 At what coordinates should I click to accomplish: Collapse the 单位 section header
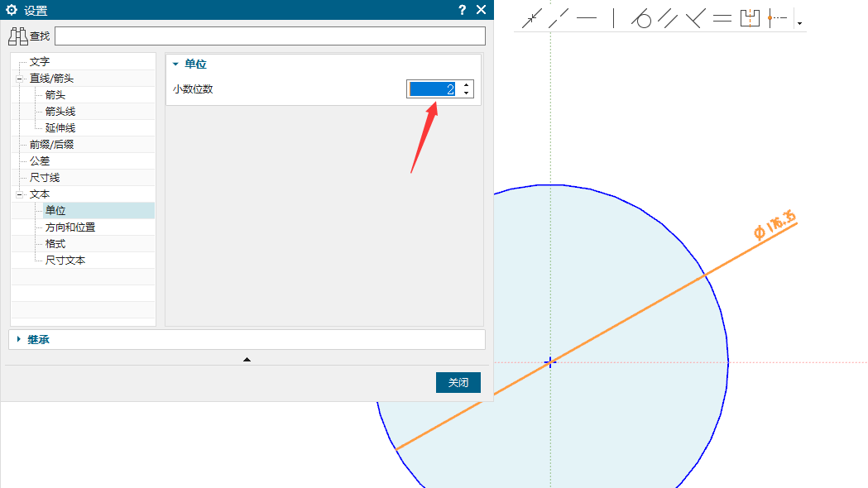(175, 64)
